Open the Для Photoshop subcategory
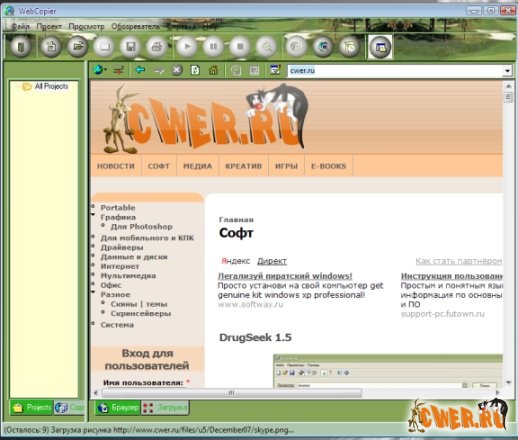Screen dimensions: 518x440 [141, 227]
